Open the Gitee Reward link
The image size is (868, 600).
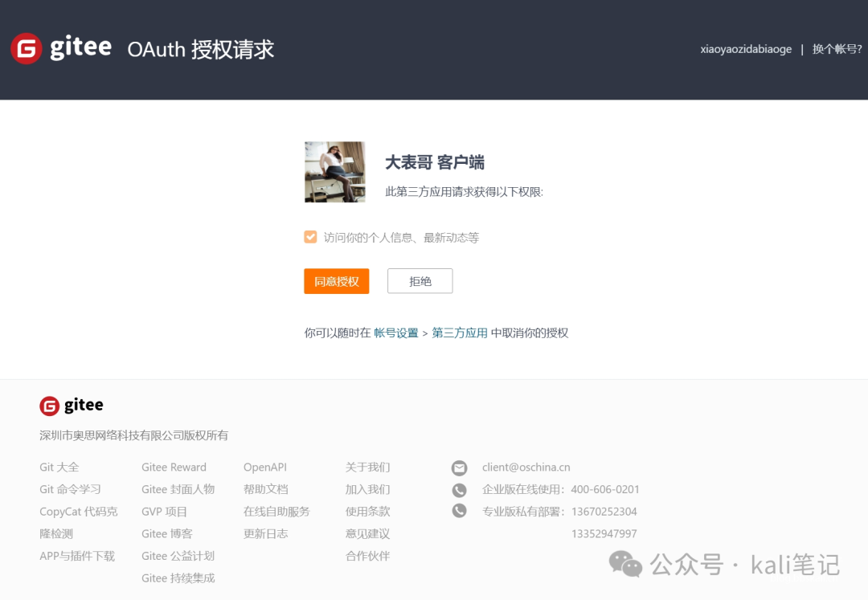(174, 467)
